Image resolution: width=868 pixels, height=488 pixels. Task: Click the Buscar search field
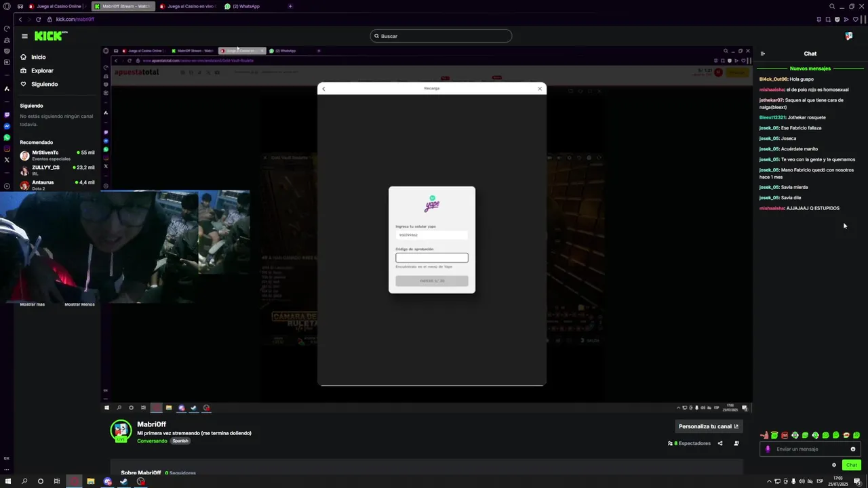click(x=441, y=36)
